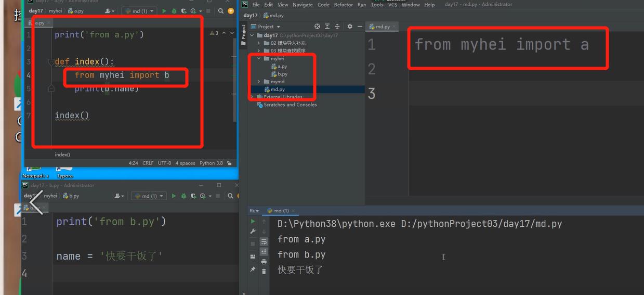Image resolution: width=644 pixels, height=295 pixels.
Task: Open Scratches and Consoles node
Action: (x=286, y=105)
